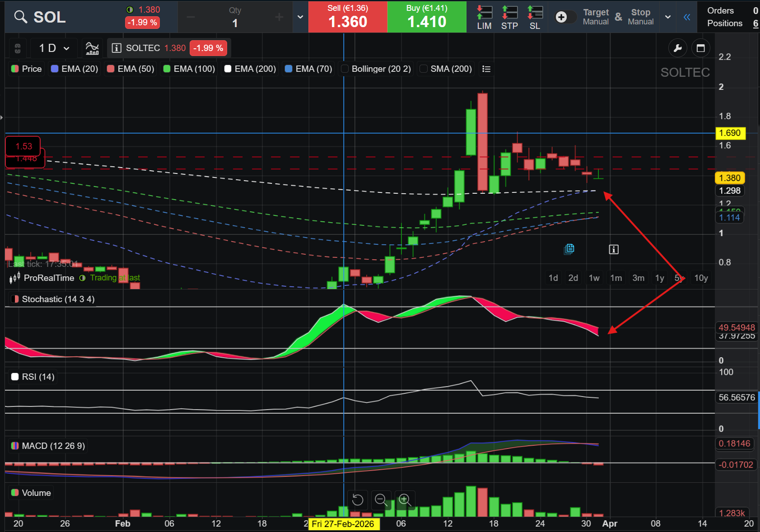The image size is (760, 532).
Task: Toggle the Target & Stop plus switch
Action: [x=565, y=17]
